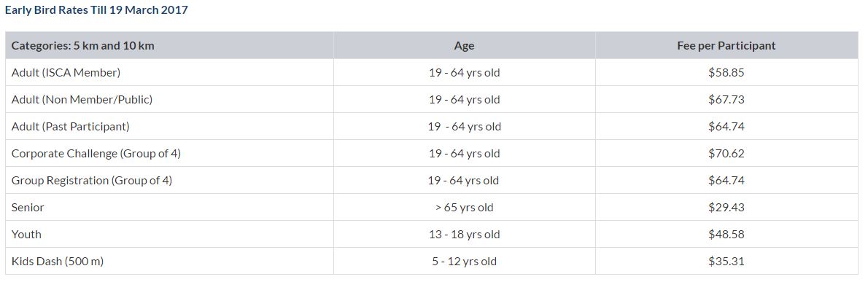
Task: Select the $58.85 fee value
Action: click(726, 73)
